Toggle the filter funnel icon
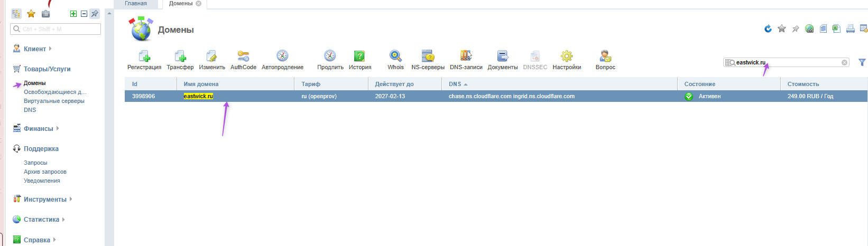 point(862,62)
